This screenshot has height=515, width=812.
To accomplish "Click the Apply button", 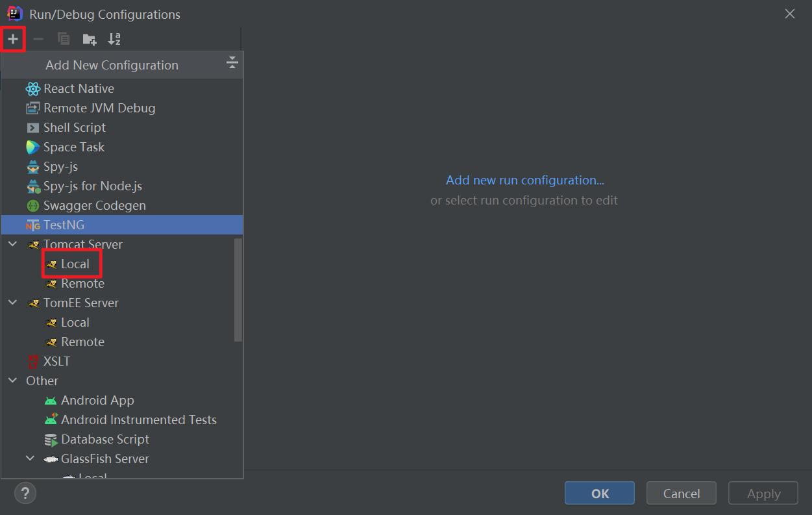I will coord(763,494).
